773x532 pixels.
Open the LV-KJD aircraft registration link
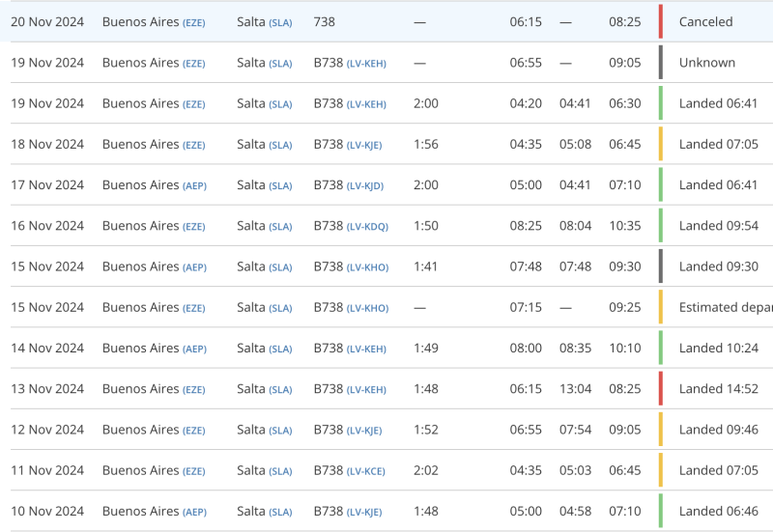pos(365,185)
